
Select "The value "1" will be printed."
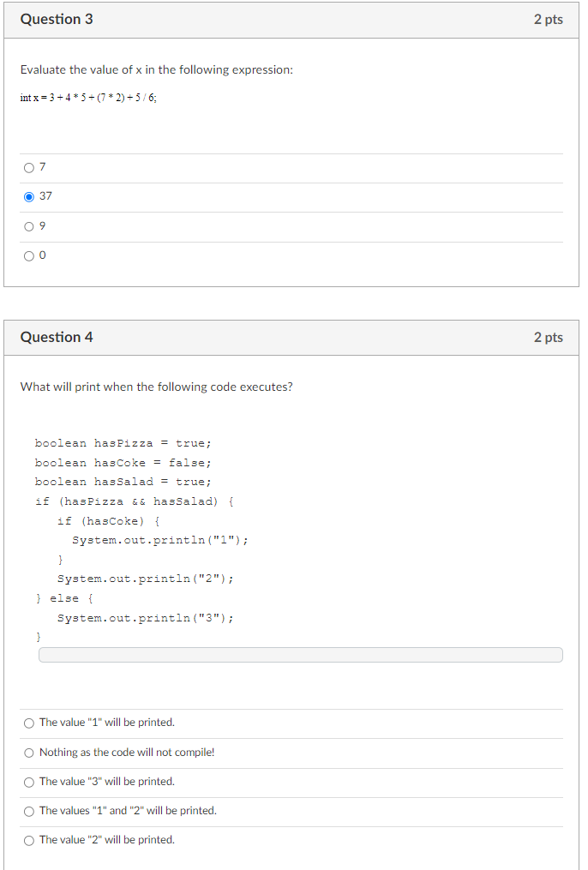coord(28,723)
